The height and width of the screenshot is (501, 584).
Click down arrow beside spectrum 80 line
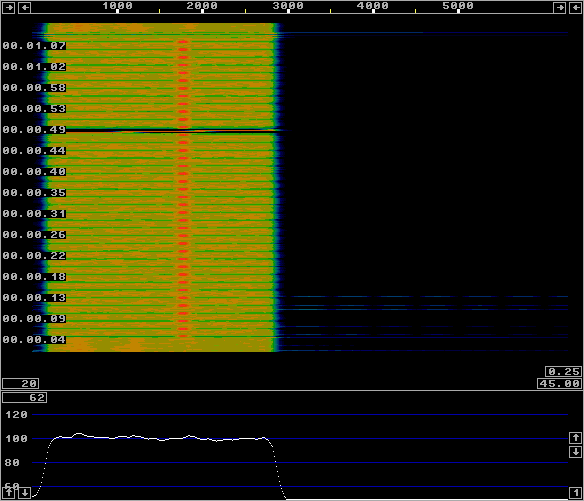pyautogui.click(x=575, y=452)
